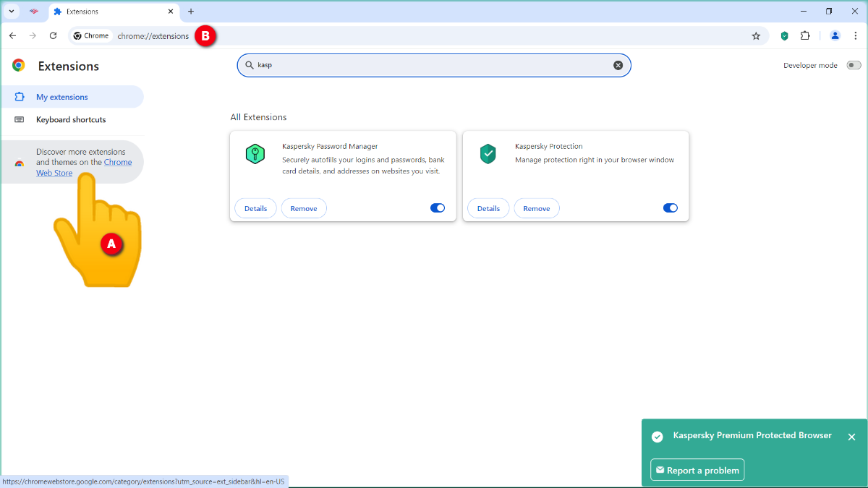Open Details for Kaspersky Password Manager
The width and height of the screenshot is (868, 488).
click(x=255, y=208)
